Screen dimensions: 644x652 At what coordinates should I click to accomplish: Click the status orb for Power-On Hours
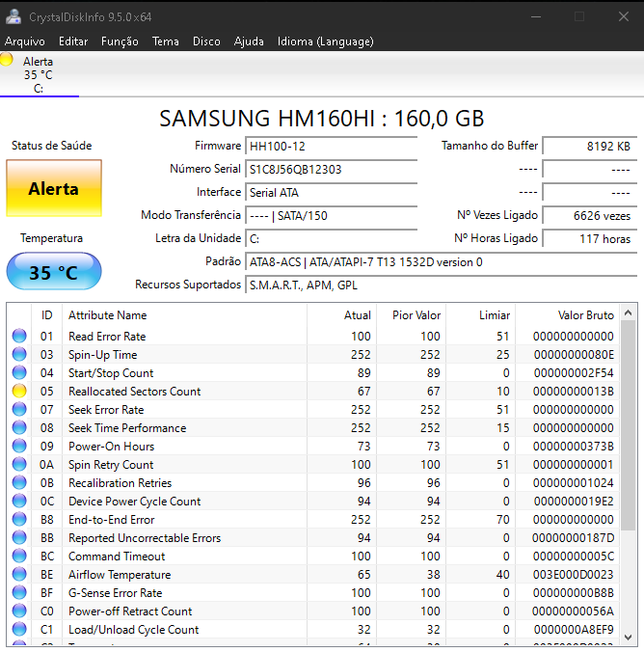(x=19, y=446)
